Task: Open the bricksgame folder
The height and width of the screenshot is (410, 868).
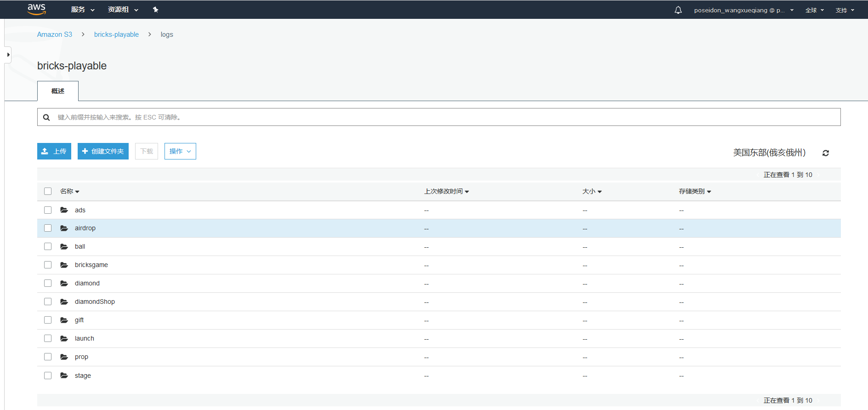Action: pos(91,265)
